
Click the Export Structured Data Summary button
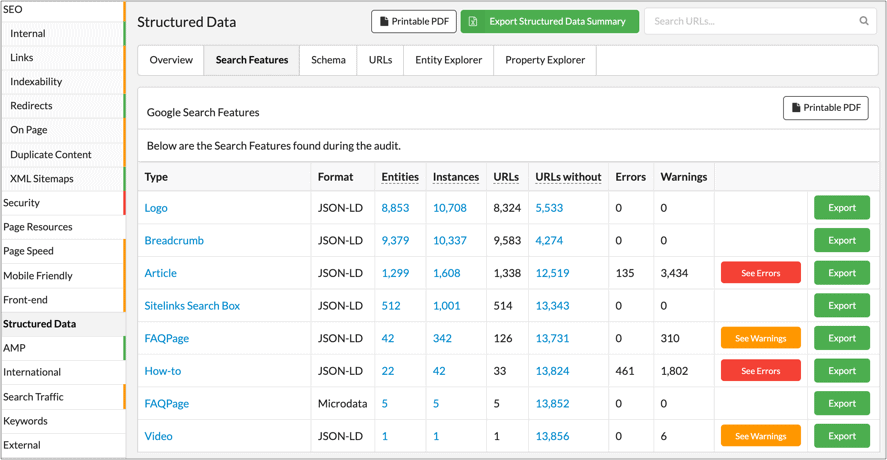(x=549, y=21)
